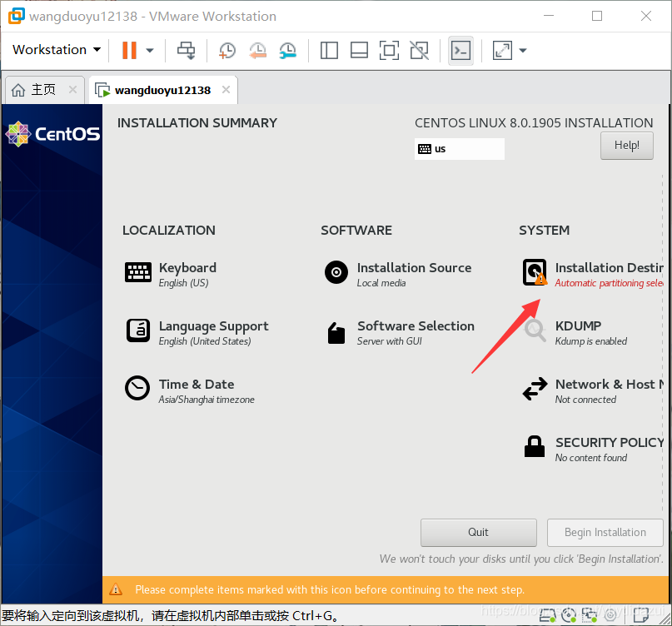The image size is (672, 626).
Task: Click the 'English (United States)' text
Action: click(205, 341)
